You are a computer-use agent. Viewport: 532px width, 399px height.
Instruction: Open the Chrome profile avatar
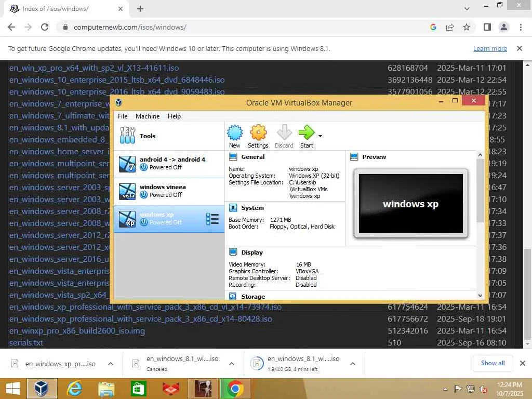point(504,27)
